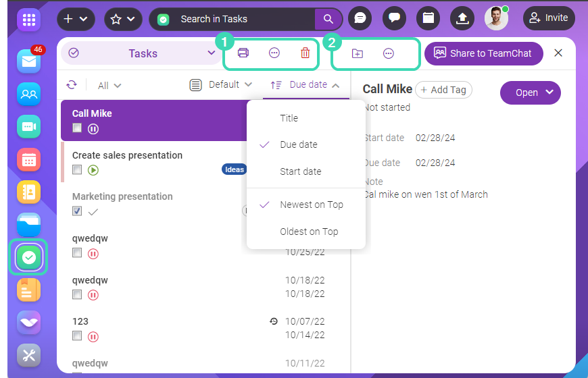Open the upload icon in the top bar
Viewport: 588px width, 378px height.
click(462, 19)
